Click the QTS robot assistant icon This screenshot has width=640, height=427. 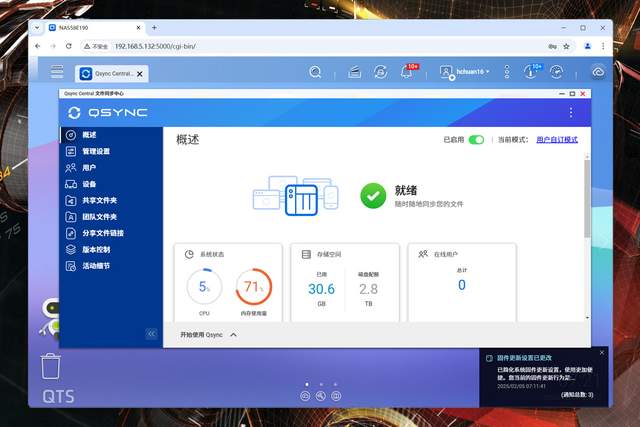click(49, 318)
